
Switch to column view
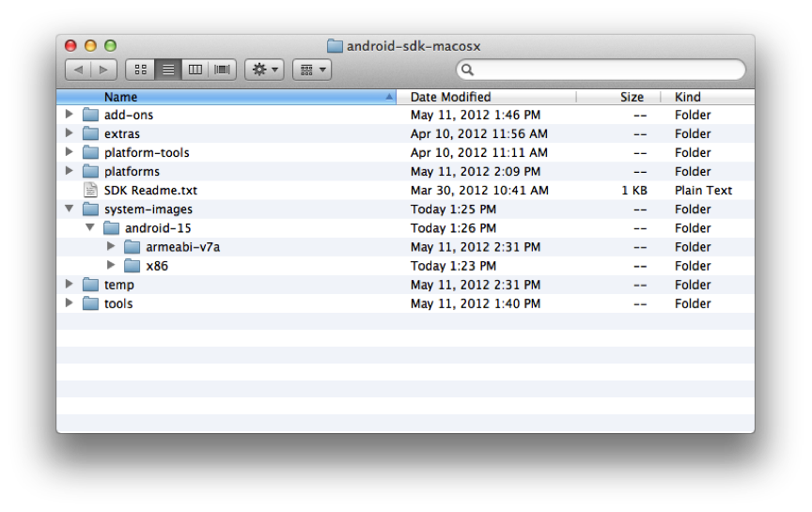[x=195, y=70]
